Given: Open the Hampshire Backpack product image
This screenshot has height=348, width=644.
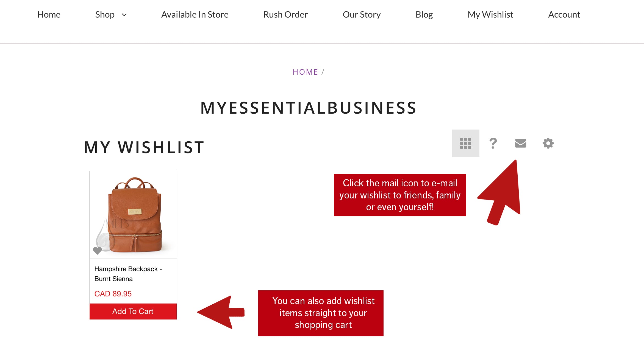Looking at the screenshot, I should click(133, 215).
